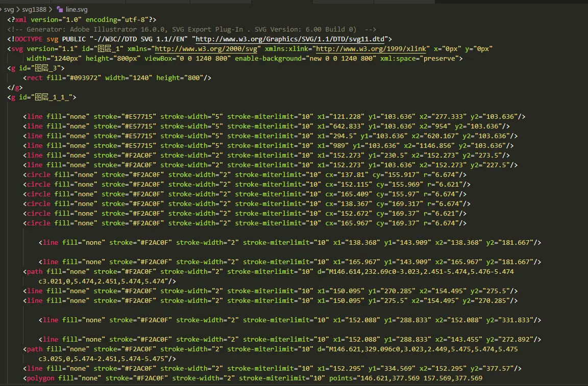This screenshot has height=386, width=588.
Task: Click the x2 value "620.167"
Action: [441, 136]
